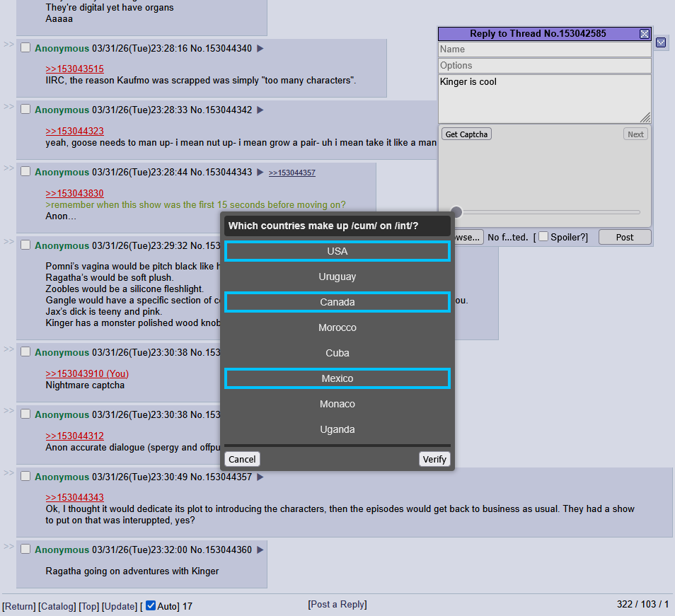Screen dimensions: 675x616
Task: Open post menu arrow for No.153044357
Action: click(x=260, y=477)
